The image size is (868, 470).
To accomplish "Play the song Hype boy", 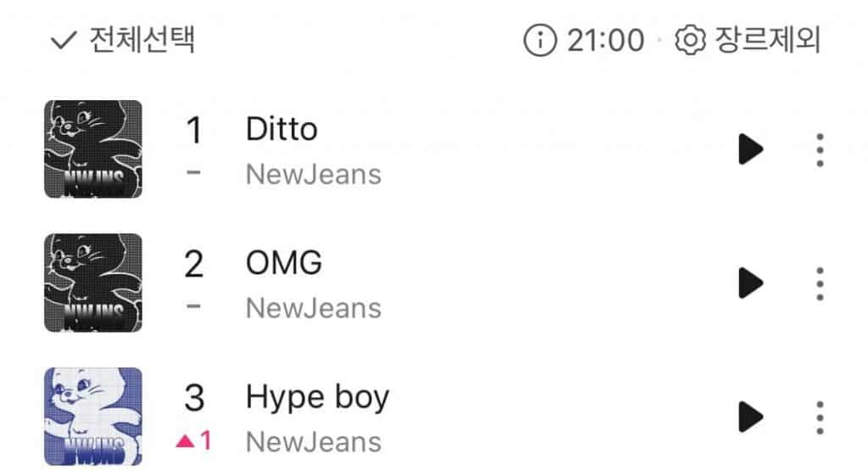I will [750, 417].
